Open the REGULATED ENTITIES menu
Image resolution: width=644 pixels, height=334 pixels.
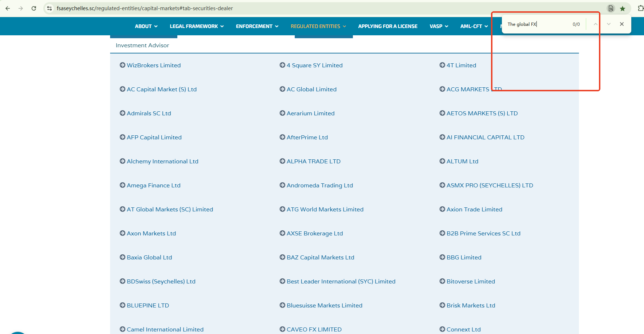[318, 26]
